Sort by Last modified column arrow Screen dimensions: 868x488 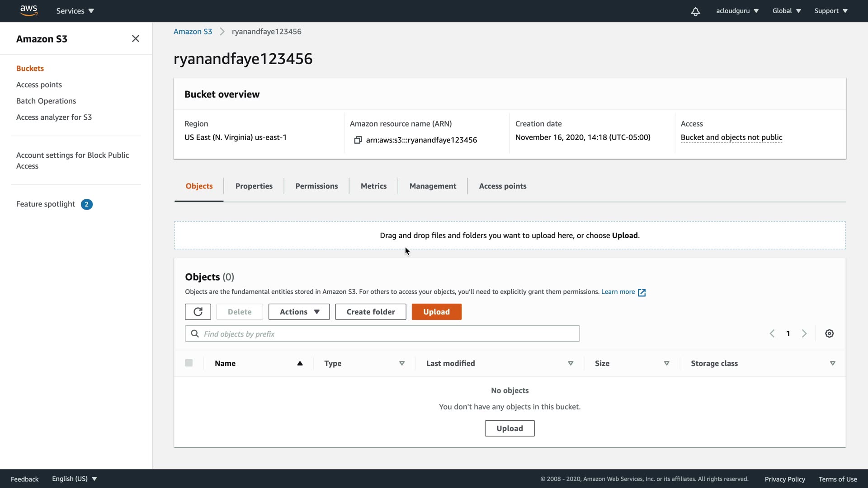tap(571, 363)
